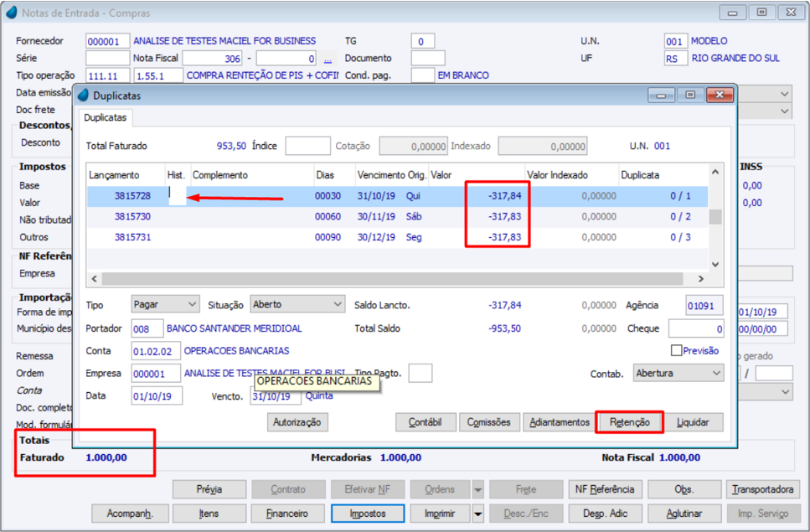The height and width of the screenshot is (532, 810).
Task: Click the ellipsis link next to Nota Fiscal
Action: pos(328,59)
